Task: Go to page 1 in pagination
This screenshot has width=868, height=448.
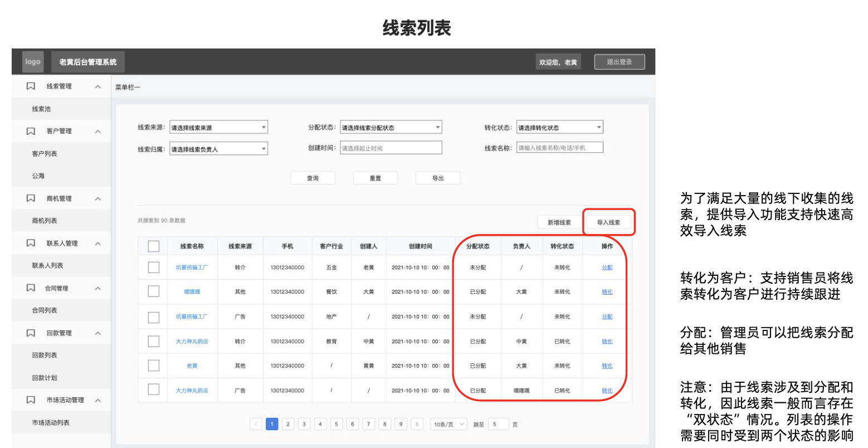Action: 272,424
